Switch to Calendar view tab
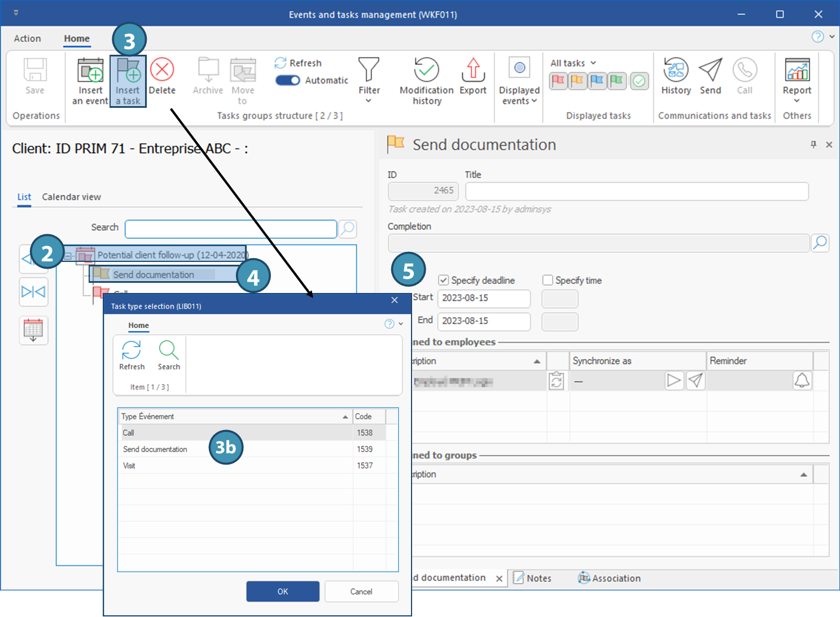 point(71,197)
